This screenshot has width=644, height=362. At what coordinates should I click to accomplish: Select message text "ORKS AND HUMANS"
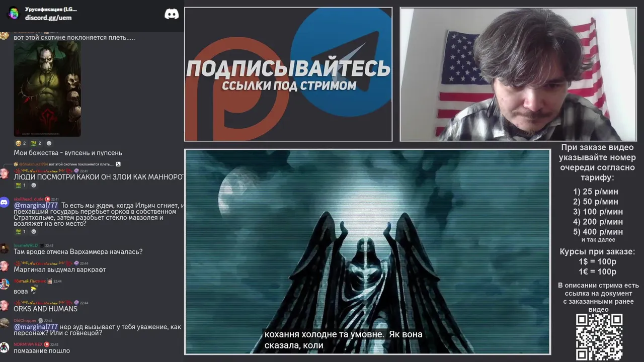pyautogui.click(x=45, y=309)
